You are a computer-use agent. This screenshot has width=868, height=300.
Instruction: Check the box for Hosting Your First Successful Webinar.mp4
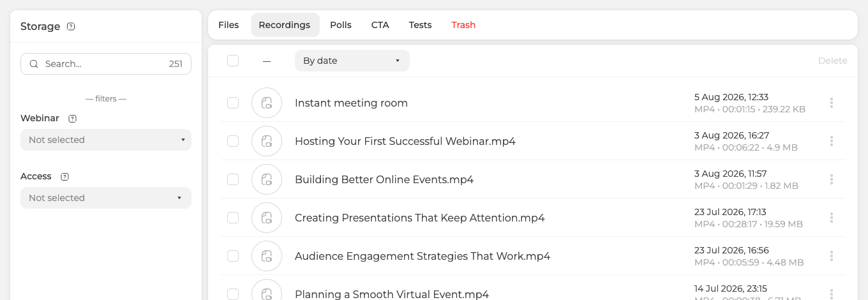point(233,141)
